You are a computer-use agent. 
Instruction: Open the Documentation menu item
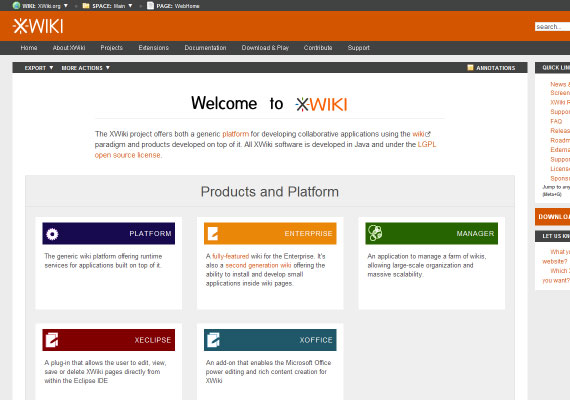(x=205, y=48)
